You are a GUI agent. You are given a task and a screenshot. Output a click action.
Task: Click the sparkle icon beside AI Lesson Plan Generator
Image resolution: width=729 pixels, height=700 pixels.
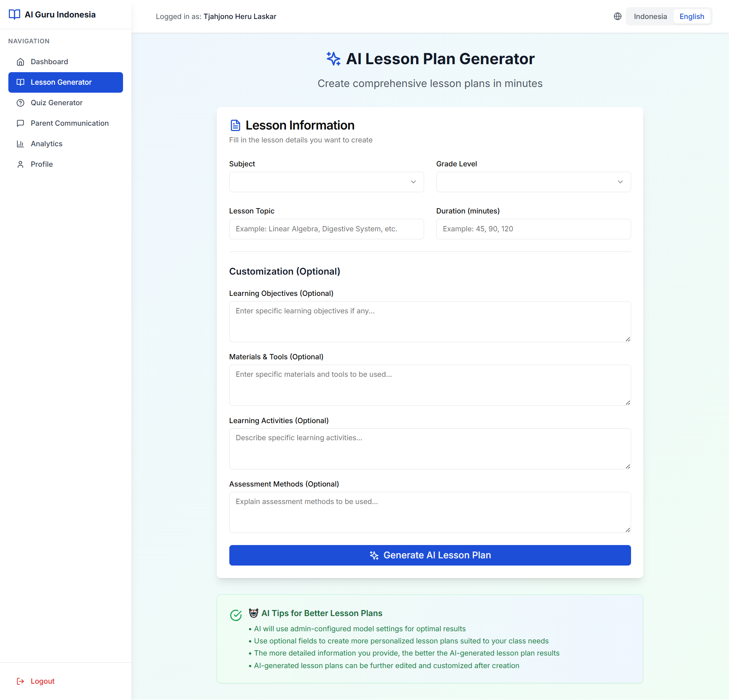(333, 59)
